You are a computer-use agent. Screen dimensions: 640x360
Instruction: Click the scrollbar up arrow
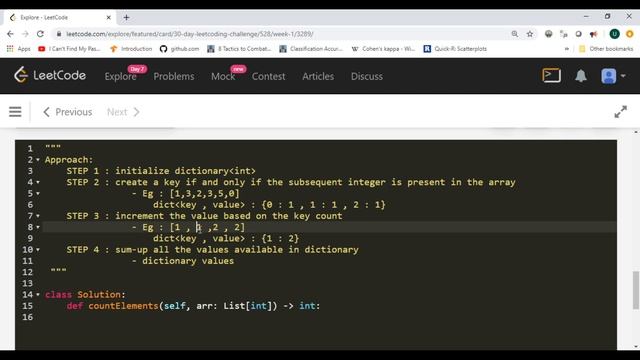[636, 132]
